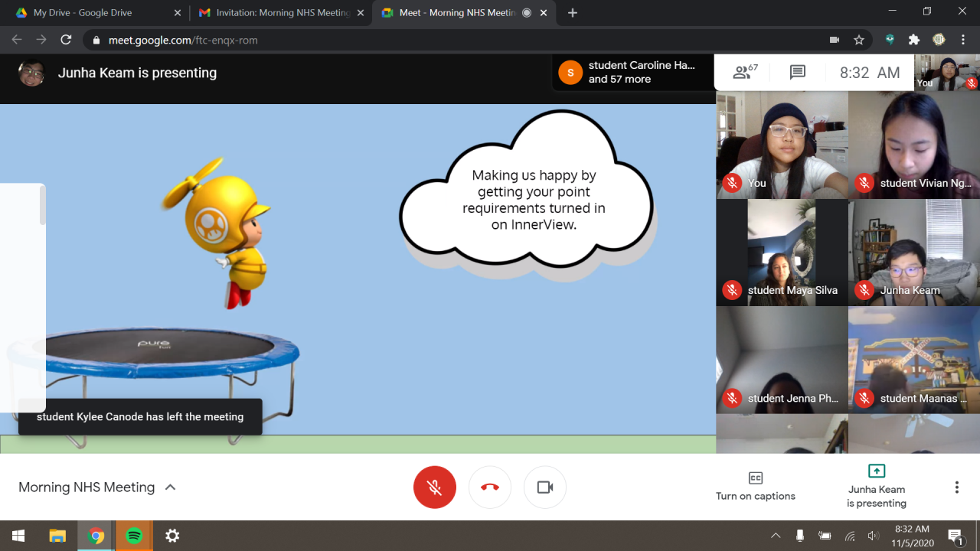This screenshot has width=980, height=551.
Task: Reload the Meet page
Action: click(66, 40)
